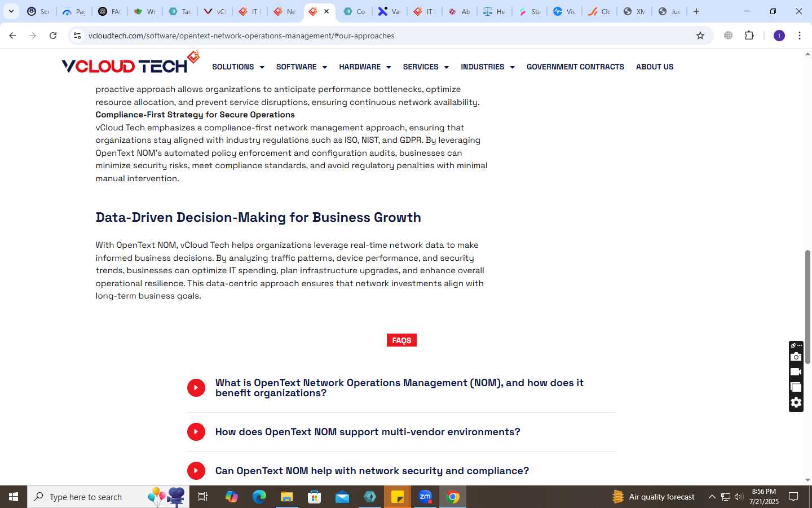Bookmark this page with the star icon

[700, 36]
